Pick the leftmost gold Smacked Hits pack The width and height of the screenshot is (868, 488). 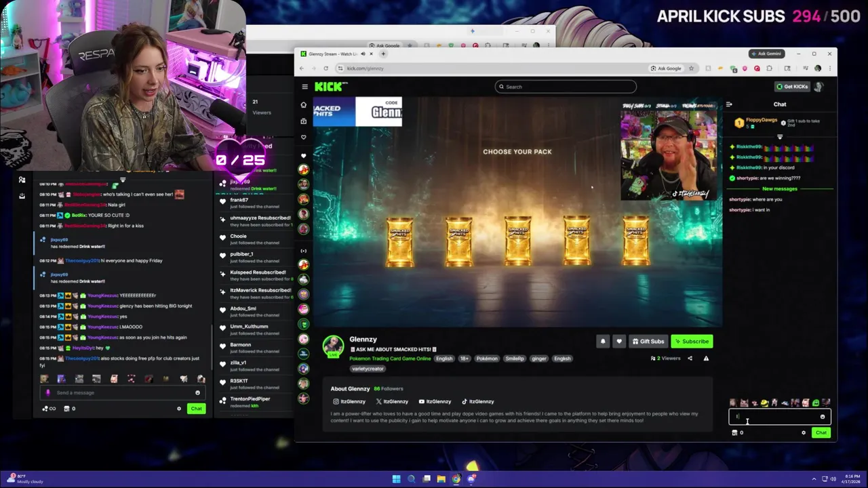[x=400, y=241]
